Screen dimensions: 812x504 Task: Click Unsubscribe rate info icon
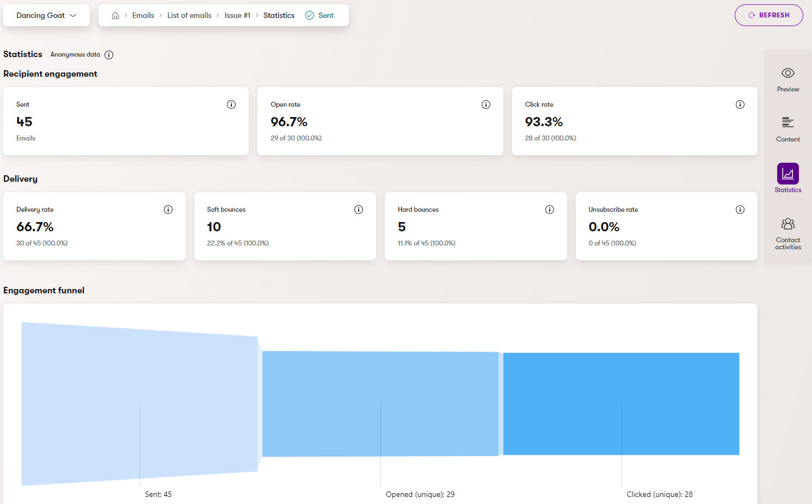[740, 210]
